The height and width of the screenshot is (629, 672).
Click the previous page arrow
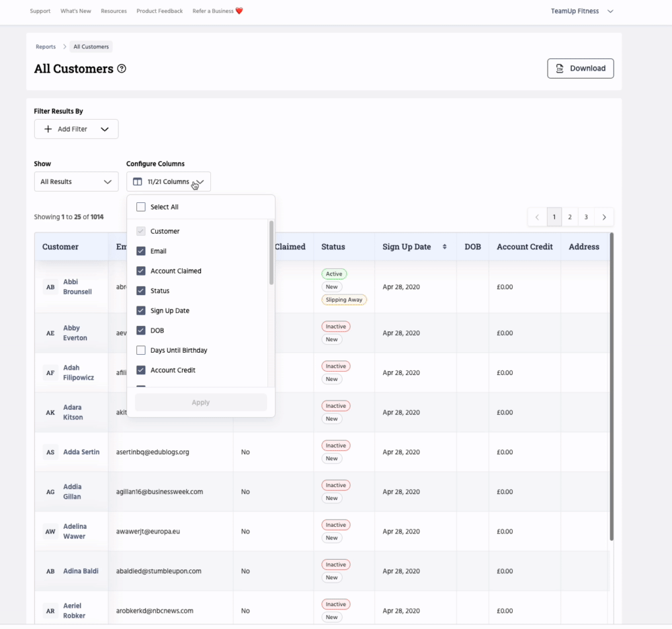pyautogui.click(x=537, y=217)
